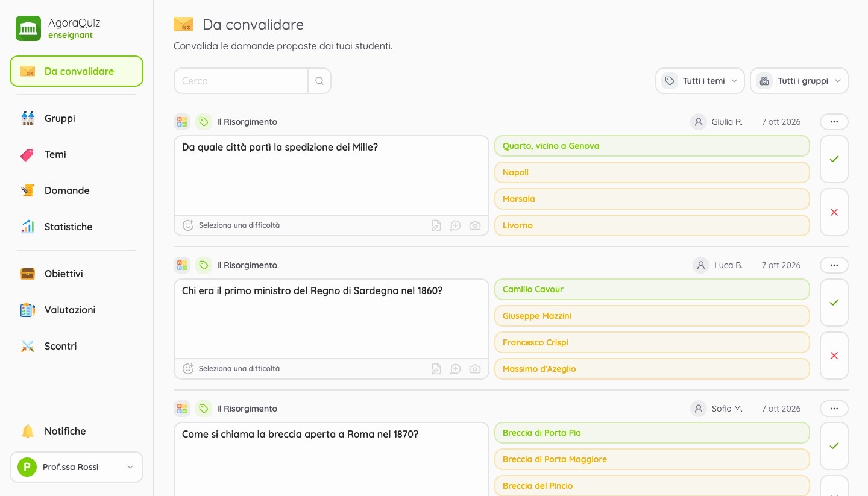Reject the Sardegna prime minister question
Image resolution: width=868 pixels, height=496 pixels.
(834, 356)
